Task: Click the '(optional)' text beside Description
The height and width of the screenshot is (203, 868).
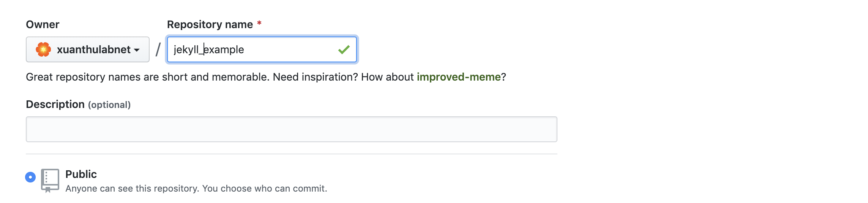Action: [109, 105]
